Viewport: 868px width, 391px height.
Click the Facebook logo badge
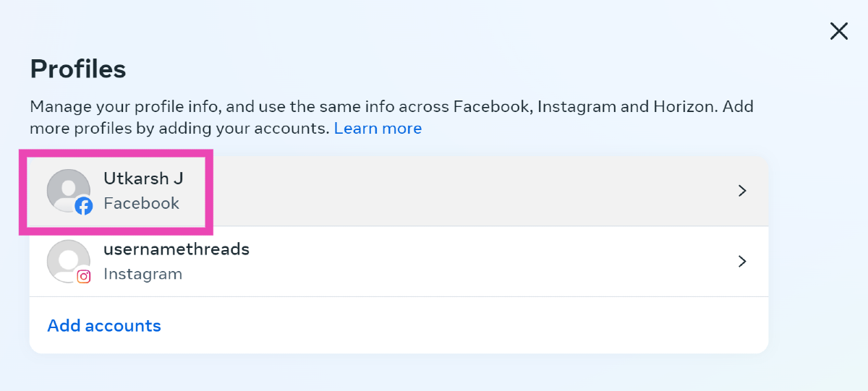(x=84, y=207)
